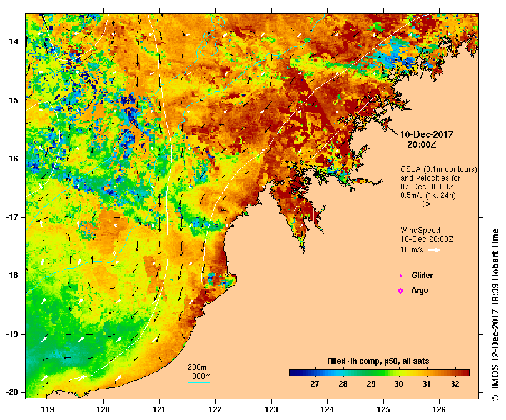The width and height of the screenshot is (506, 420).
Task: Click the colorbar value 29
Action: pos(371,384)
